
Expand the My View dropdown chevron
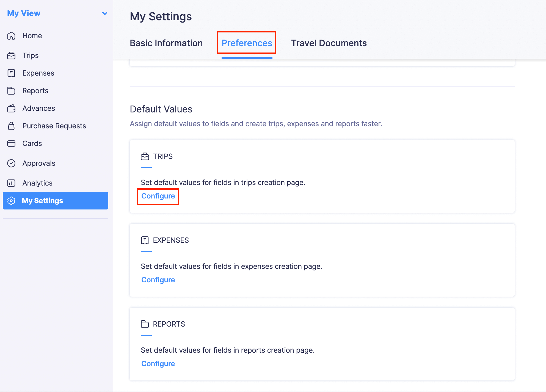[x=104, y=13]
